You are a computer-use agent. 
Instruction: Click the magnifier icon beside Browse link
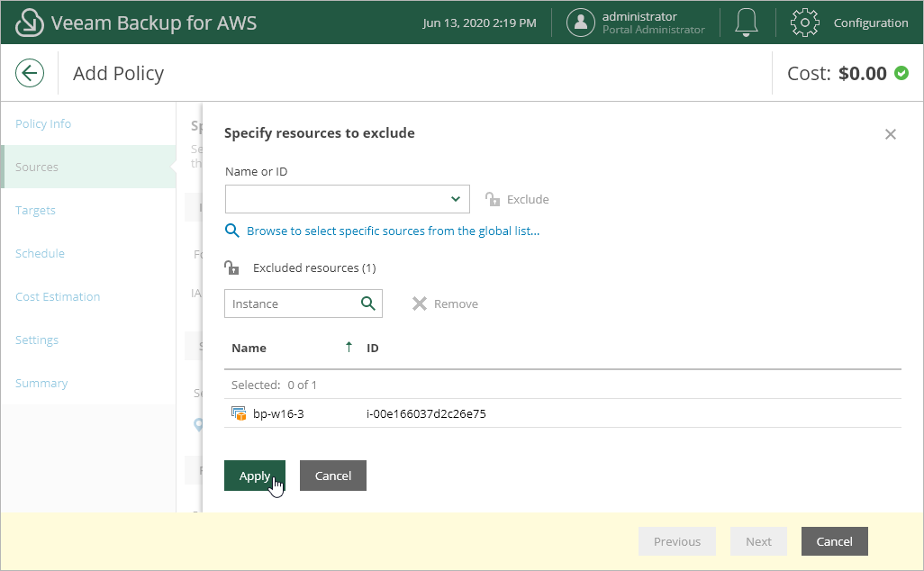click(x=232, y=231)
